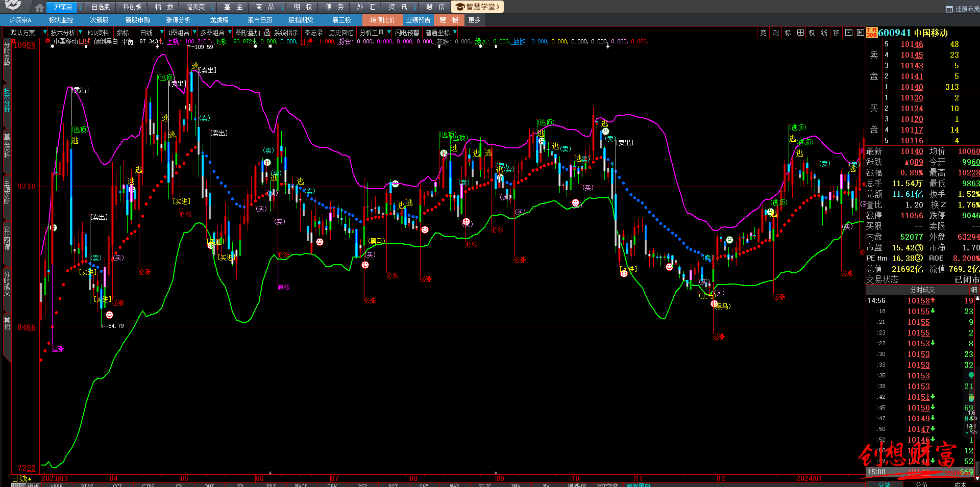Screen dimensions: 980x487
Task: Select 企业图谱 in left sidebar
Action: [x=7, y=237]
